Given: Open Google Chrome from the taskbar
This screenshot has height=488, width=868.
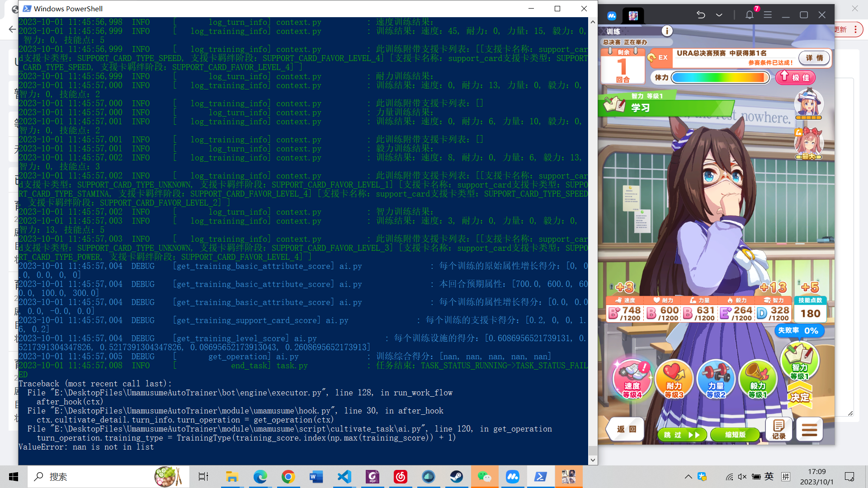Looking at the screenshot, I should click(x=288, y=477).
